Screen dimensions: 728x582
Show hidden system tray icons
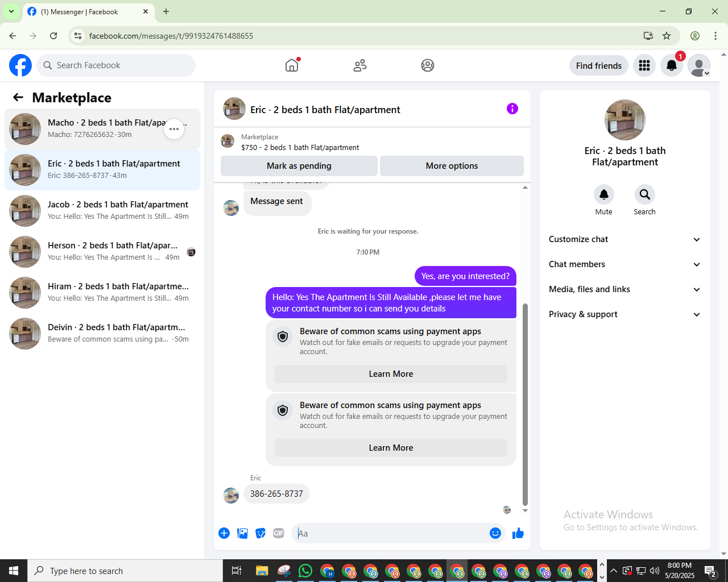click(614, 571)
